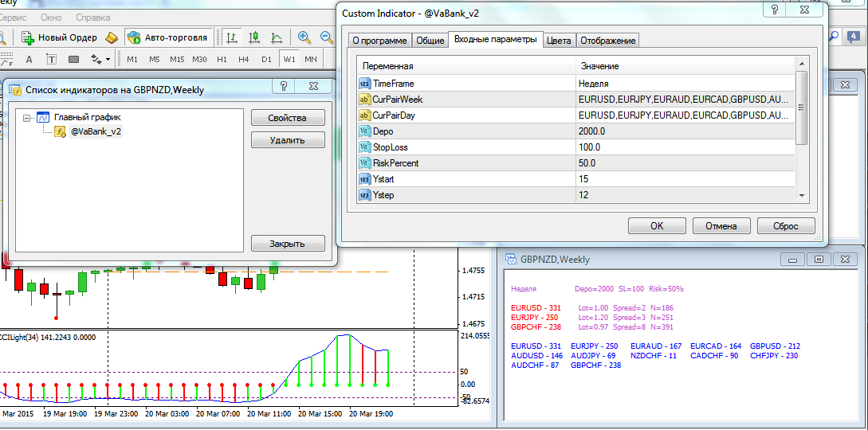Click the Сброс button
868x430 pixels.
(786, 225)
